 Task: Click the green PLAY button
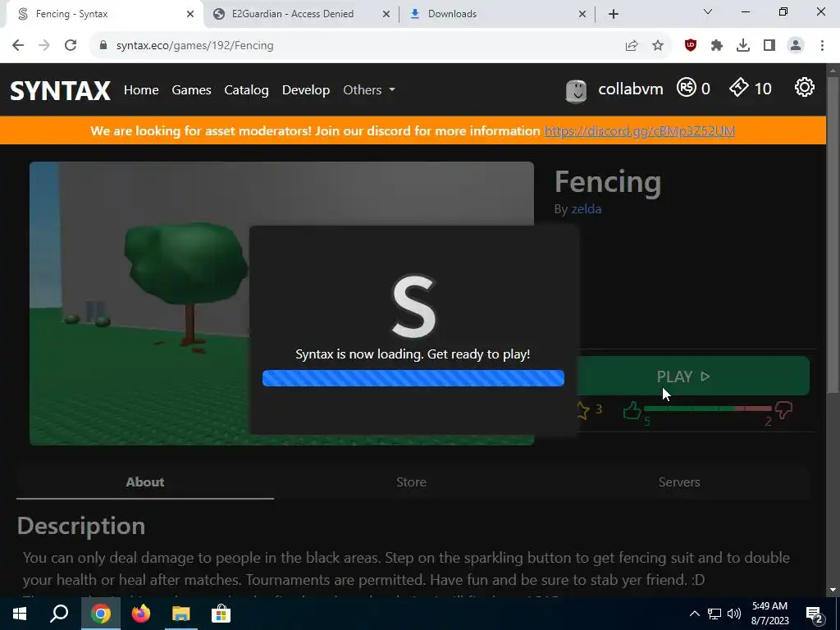[x=683, y=377]
